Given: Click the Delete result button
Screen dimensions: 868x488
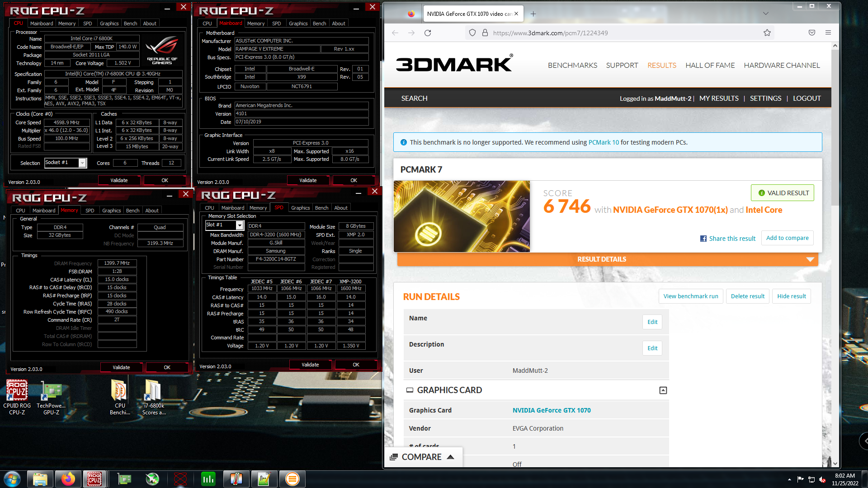Looking at the screenshot, I should click(x=748, y=296).
